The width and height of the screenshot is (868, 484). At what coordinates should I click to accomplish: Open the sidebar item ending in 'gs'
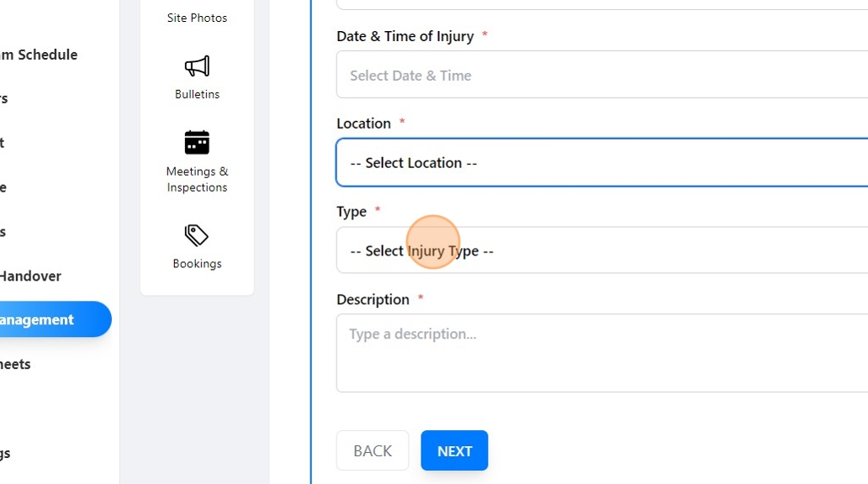[6, 453]
